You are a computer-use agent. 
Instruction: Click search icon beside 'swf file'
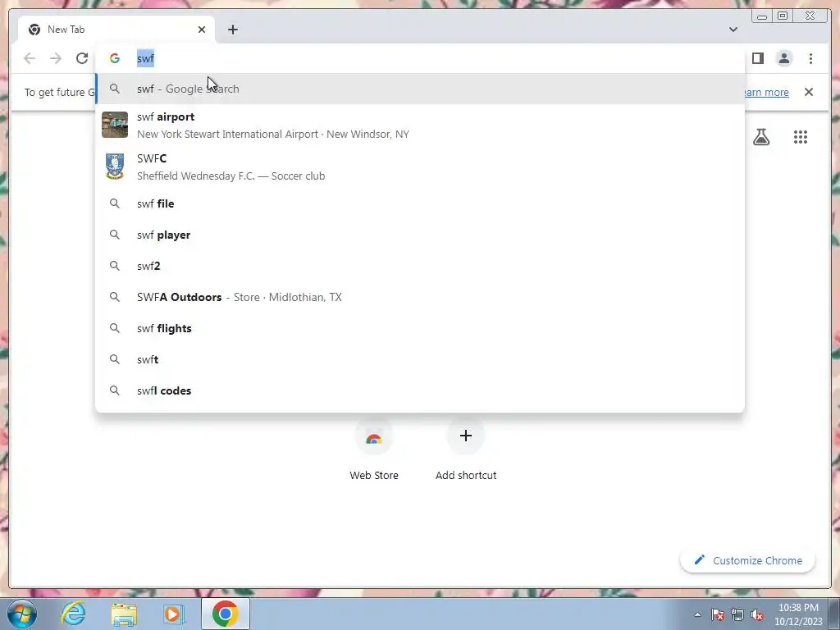[115, 203]
